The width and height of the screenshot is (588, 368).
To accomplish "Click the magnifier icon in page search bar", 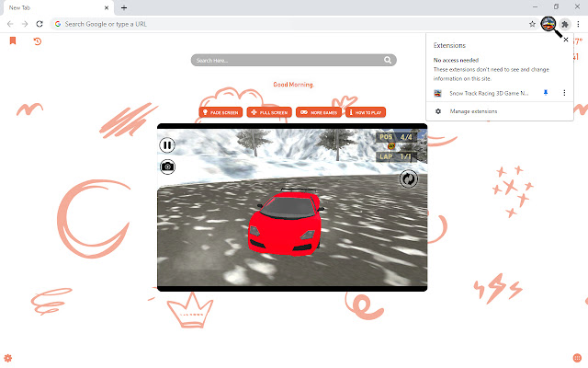I will click(389, 60).
